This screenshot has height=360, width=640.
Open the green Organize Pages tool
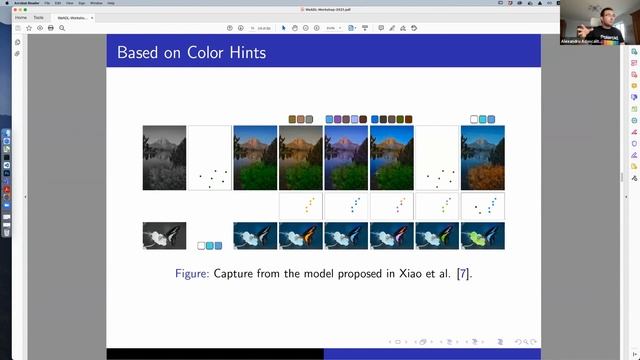point(634,109)
